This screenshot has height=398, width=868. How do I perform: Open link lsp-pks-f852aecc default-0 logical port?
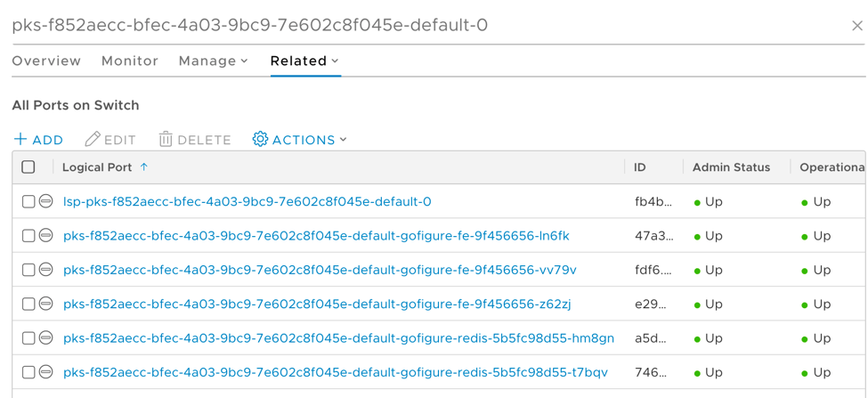click(247, 202)
